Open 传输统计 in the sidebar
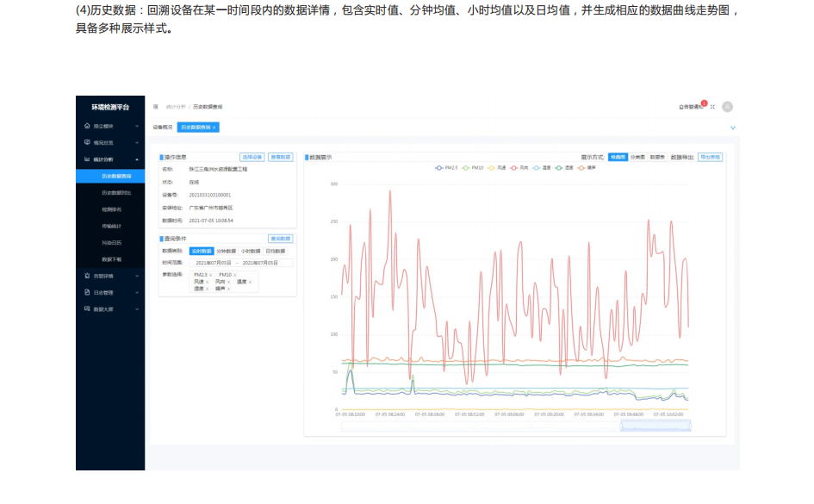Viewport: 814px width, 504px height. point(110,226)
